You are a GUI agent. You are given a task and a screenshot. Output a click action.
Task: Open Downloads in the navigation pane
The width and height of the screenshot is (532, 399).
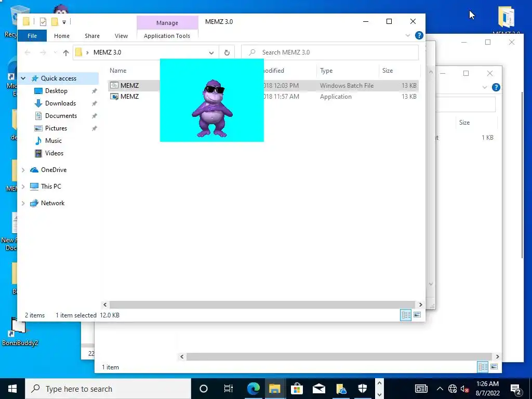(60, 103)
